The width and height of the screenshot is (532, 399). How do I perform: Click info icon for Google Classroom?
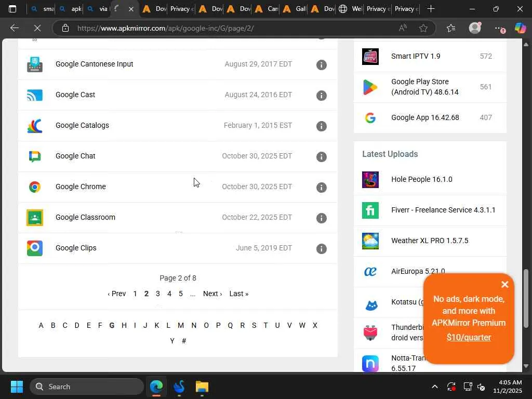[321, 218]
